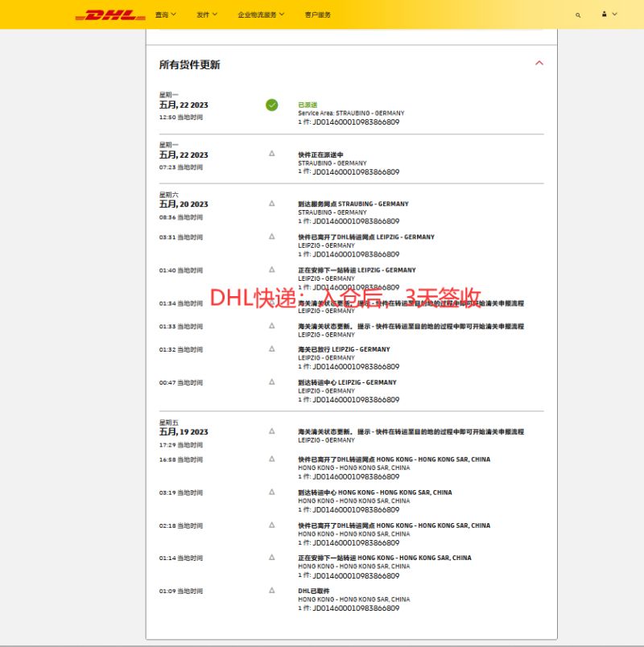
Task: Click the 已派送 status text
Action: point(308,105)
